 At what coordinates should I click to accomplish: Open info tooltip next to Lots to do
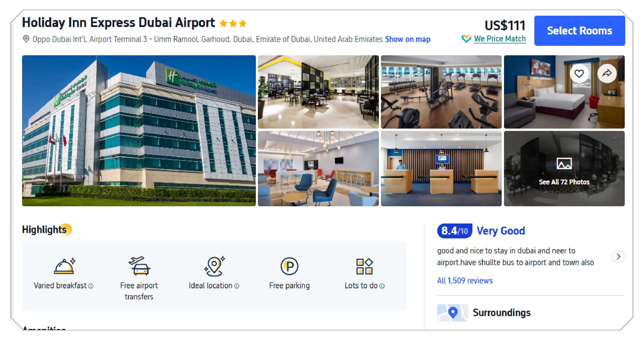(x=382, y=286)
